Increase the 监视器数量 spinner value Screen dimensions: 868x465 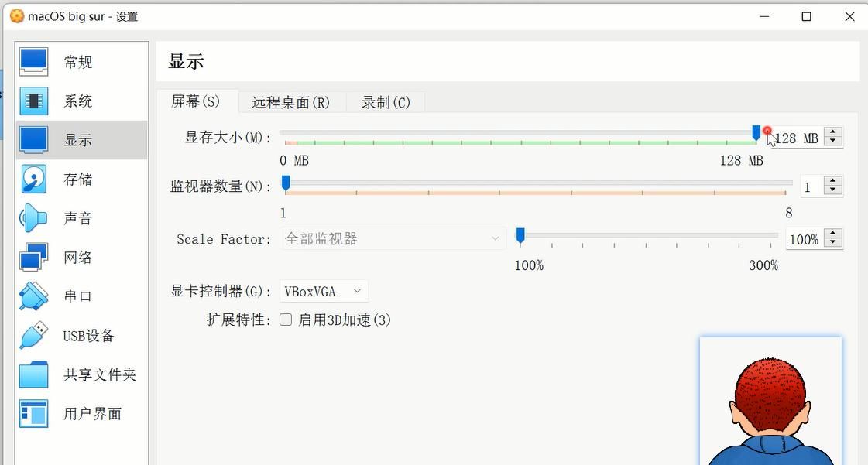(833, 182)
